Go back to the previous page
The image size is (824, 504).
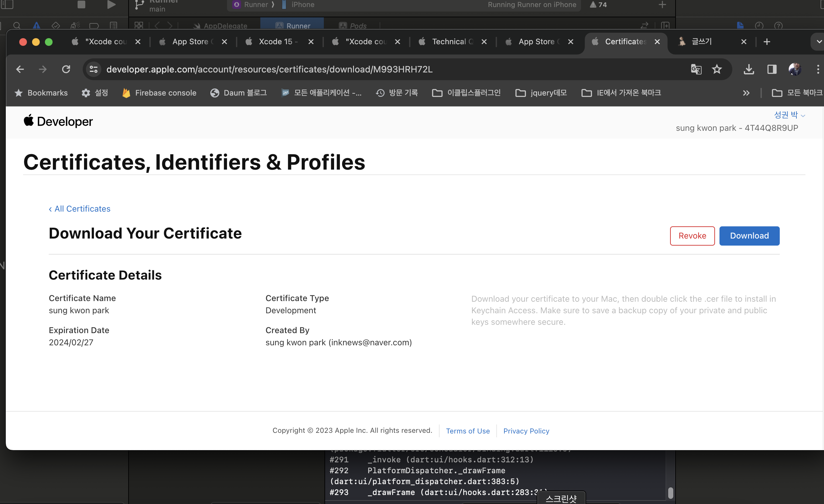(x=20, y=69)
